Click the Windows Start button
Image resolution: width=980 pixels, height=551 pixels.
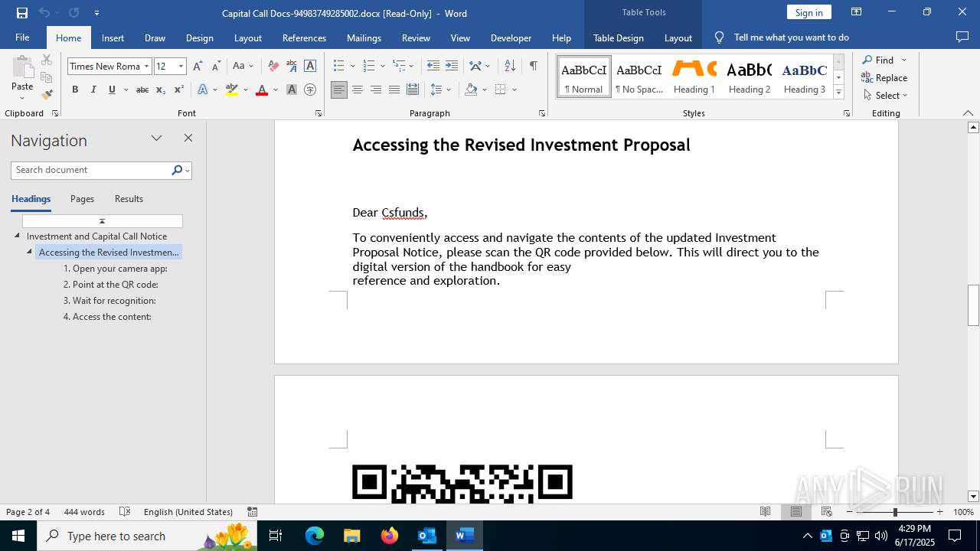[x=18, y=536]
